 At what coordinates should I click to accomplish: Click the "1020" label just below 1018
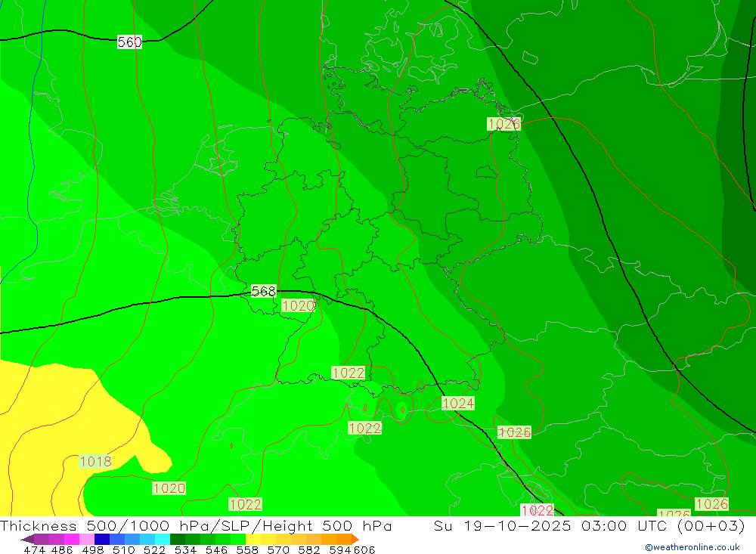click(169, 488)
